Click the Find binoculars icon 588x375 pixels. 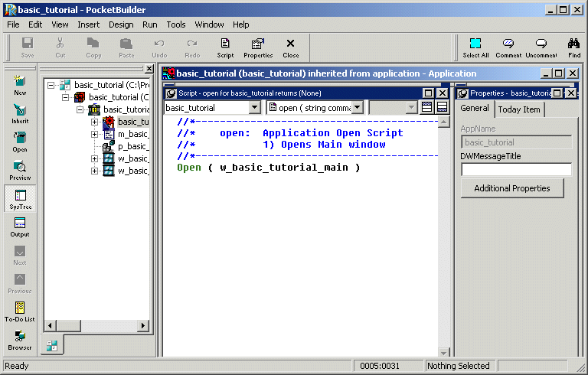point(573,47)
